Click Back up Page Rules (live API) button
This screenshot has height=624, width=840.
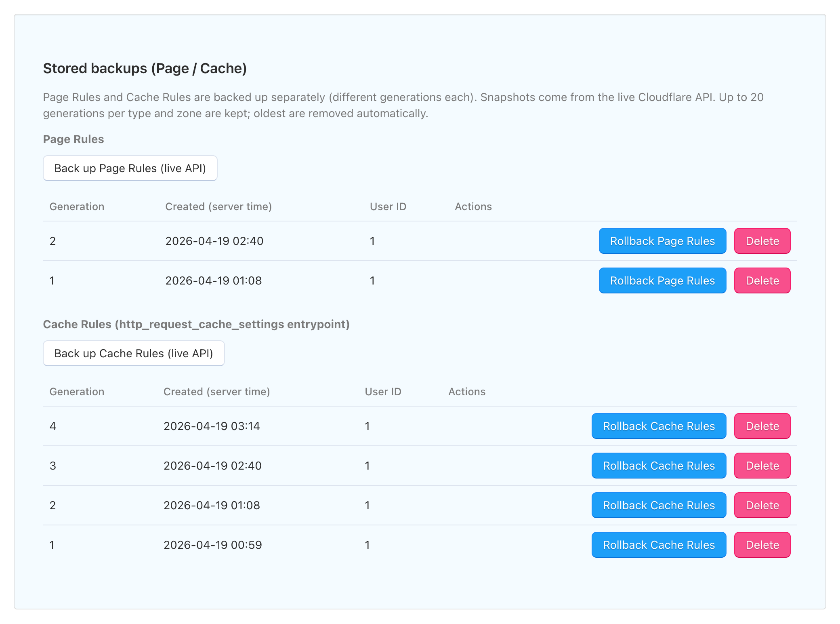130,168
